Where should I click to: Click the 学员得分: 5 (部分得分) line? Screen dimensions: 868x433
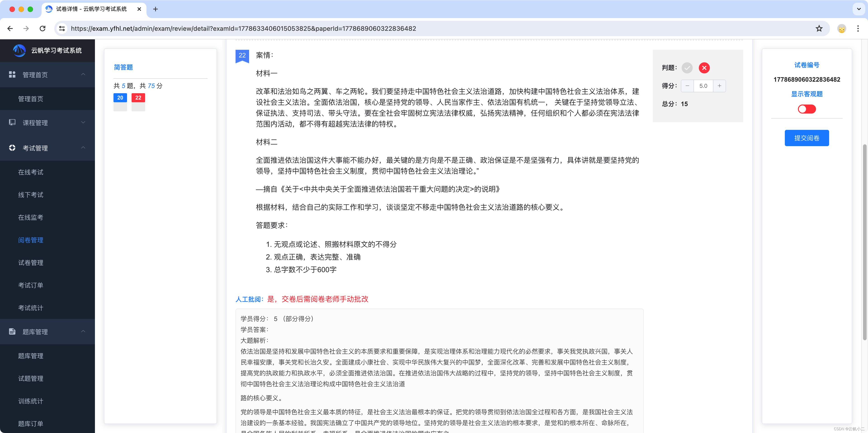click(x=278, y=319)
